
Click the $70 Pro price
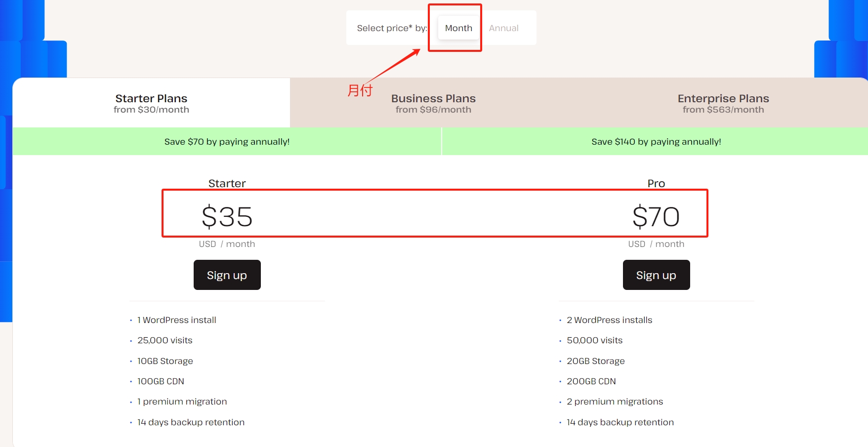click(656, 217)
